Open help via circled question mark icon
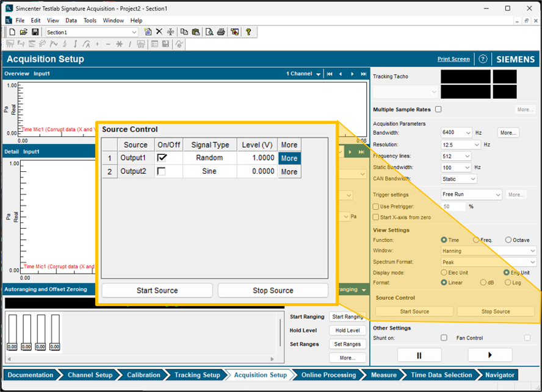Screen dimensions: 542x392 [x=483, y=59]
